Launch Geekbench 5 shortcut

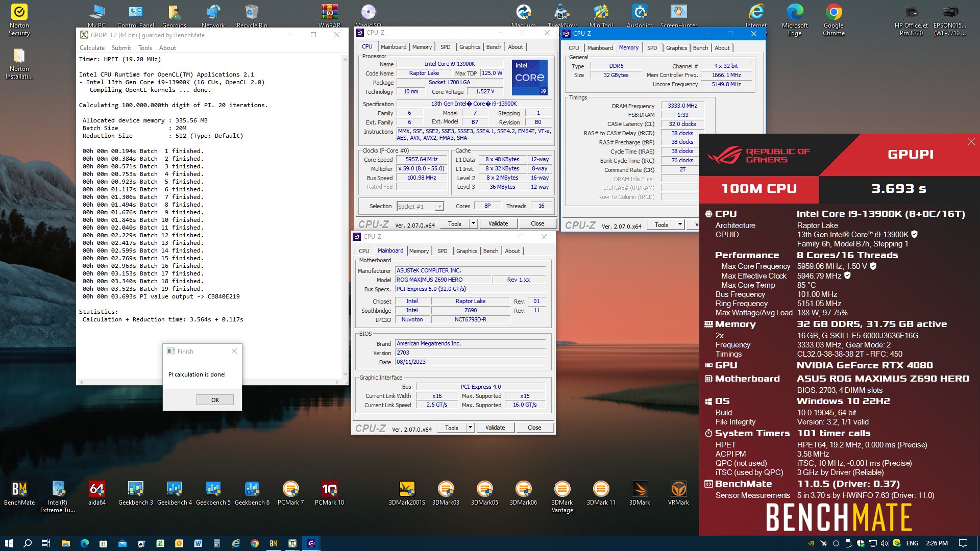click(213, 493)
